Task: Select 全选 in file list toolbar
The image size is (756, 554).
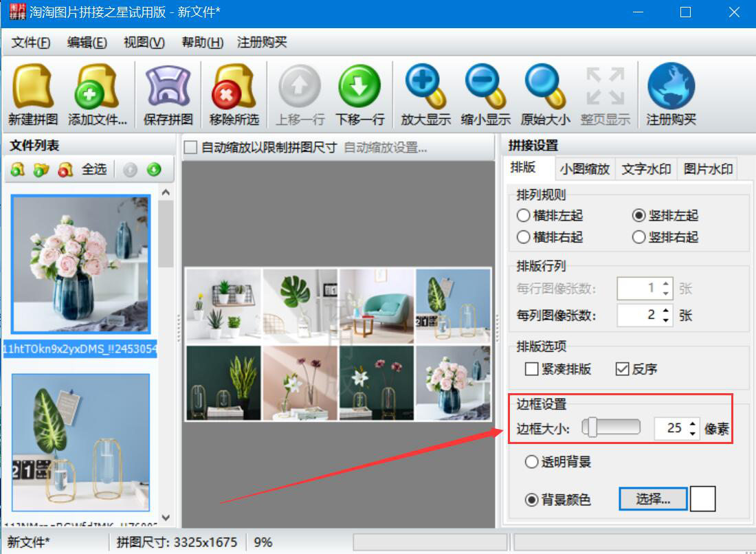Action: pos(94,169)
